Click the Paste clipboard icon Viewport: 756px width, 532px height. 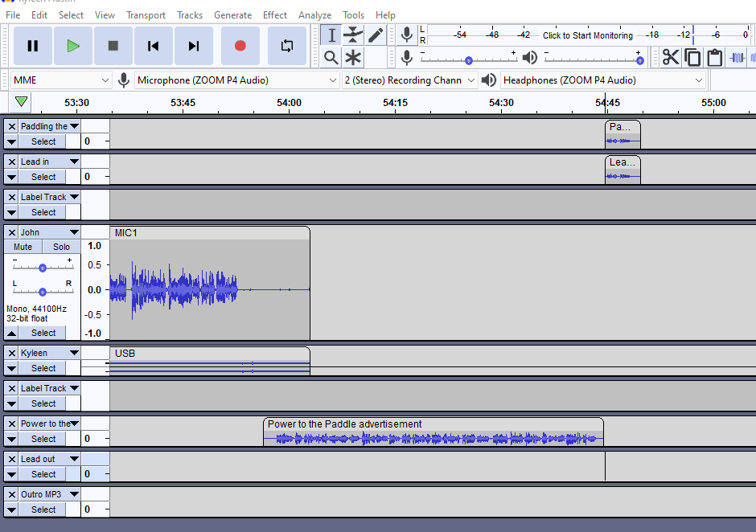click(x=714, y=57)
